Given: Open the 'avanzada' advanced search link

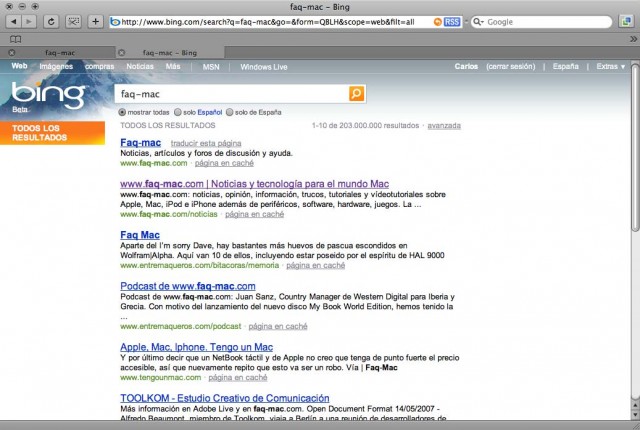Looking at the screenshot, I should (x=444, y=126).
